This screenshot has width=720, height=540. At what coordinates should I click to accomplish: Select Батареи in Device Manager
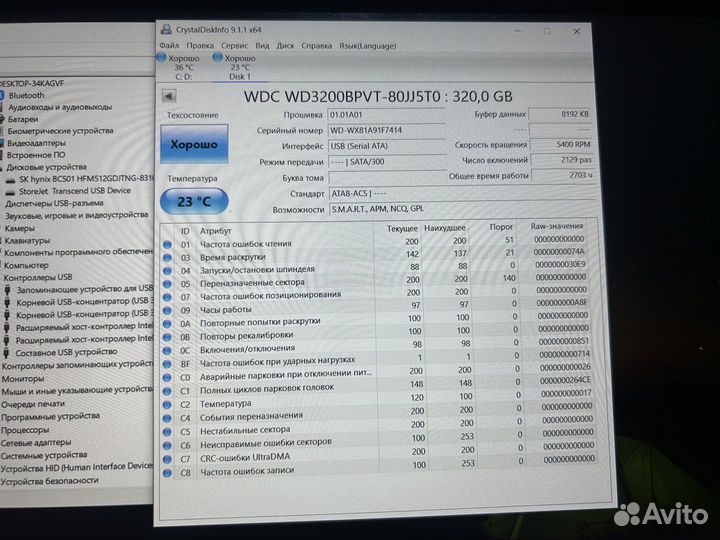coord(23,119)
